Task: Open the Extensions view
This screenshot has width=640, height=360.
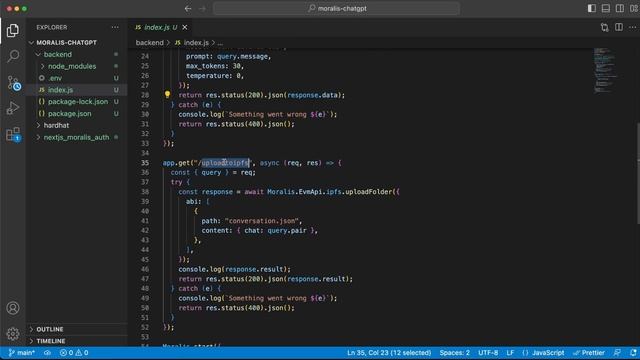Action: [x=13, y=134]
